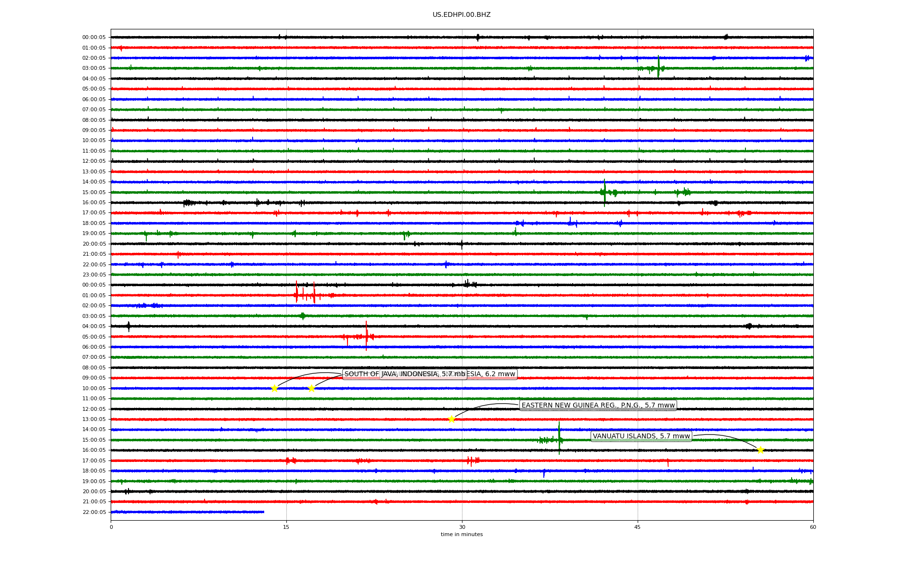Select the EASTERN NEW GUINEA REG., P.N.G. label

(x=598, y=406)
